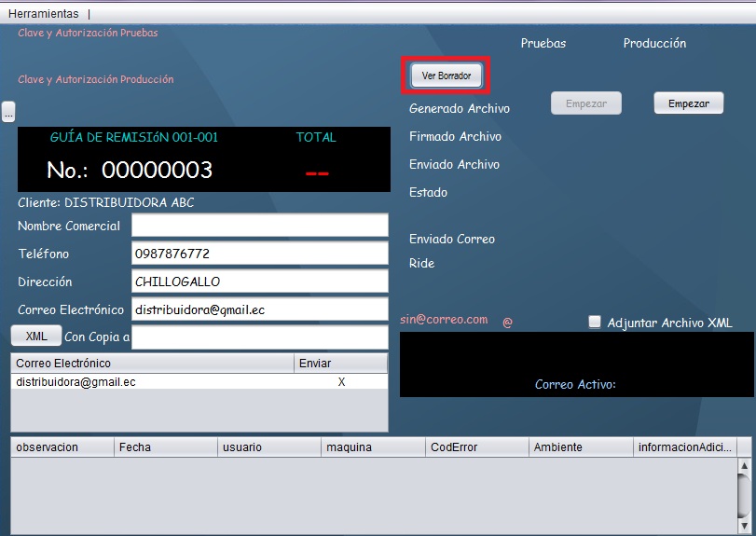Open the Herramientas menu
Image resolution: width=756 pixels, height=536 pixels.
(43, 14)
